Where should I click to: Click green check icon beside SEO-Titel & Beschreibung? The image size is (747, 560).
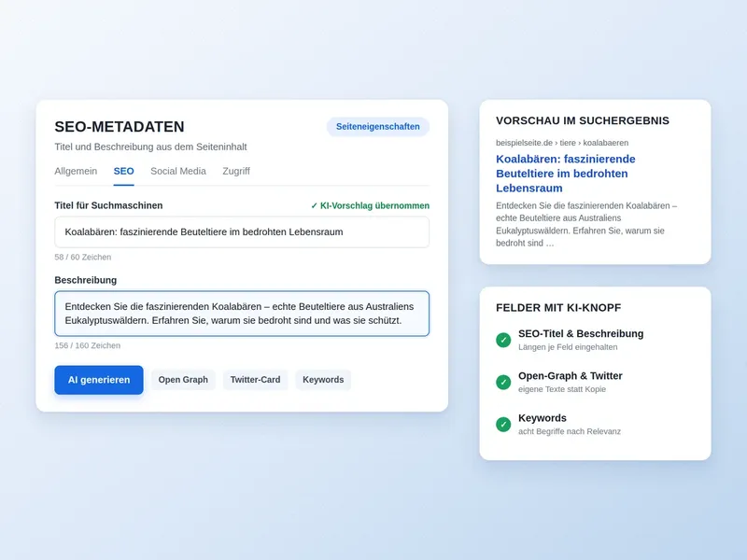tap(503, 340)
